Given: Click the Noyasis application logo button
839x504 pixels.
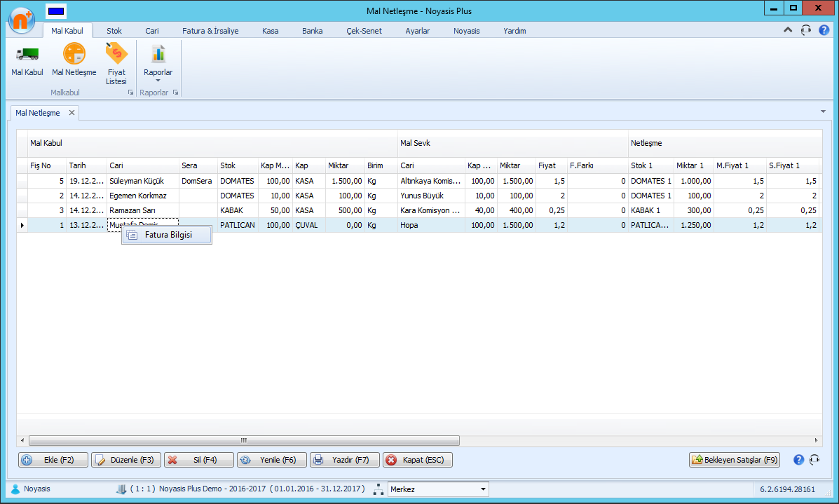Looking at the screenshot, I should click(x=22, y=20).
